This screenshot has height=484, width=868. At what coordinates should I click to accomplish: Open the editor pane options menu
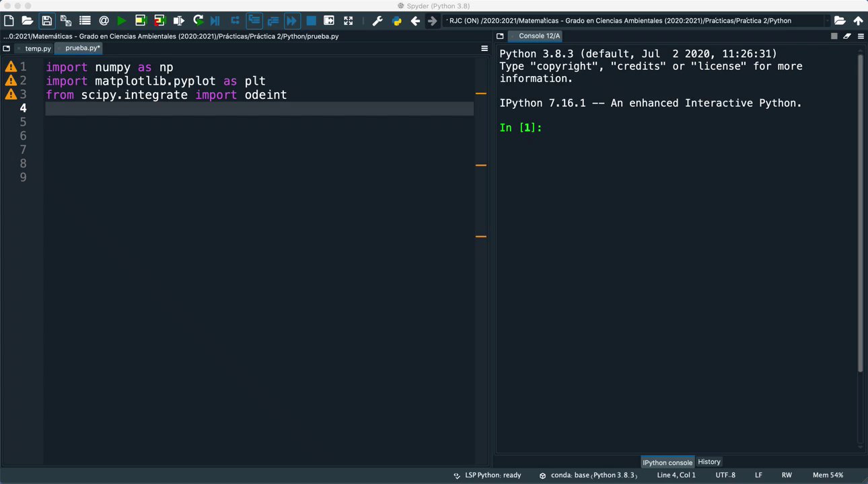tap(484, 48)
